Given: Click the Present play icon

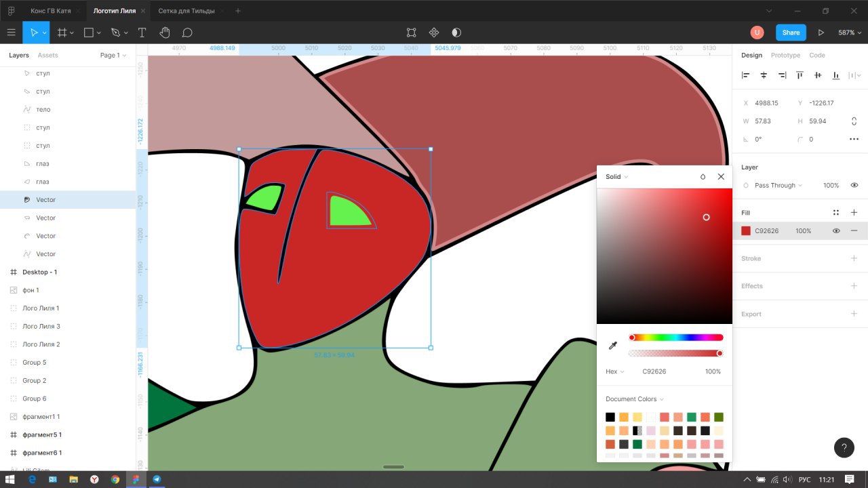Looking at the screenshot, I should click(821, 33).
